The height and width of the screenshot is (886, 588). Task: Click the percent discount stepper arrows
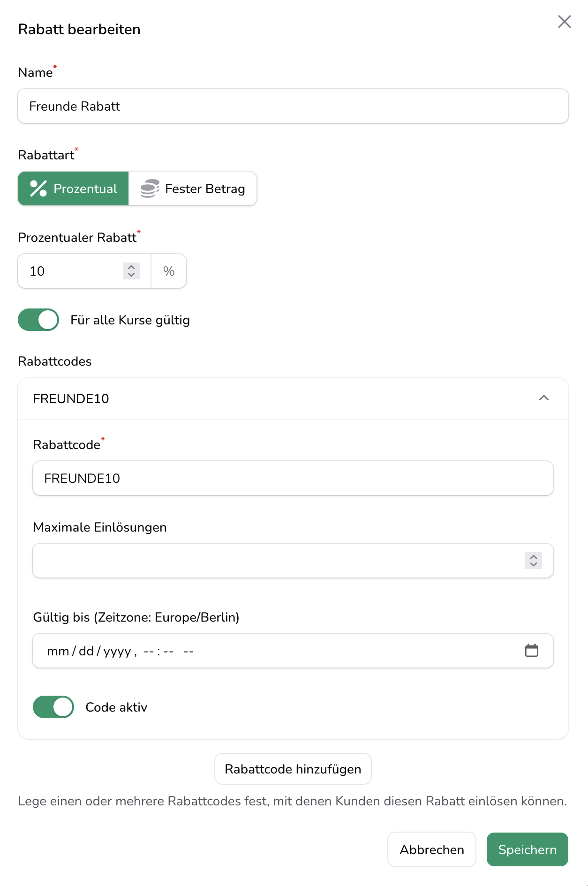(131, 271)
